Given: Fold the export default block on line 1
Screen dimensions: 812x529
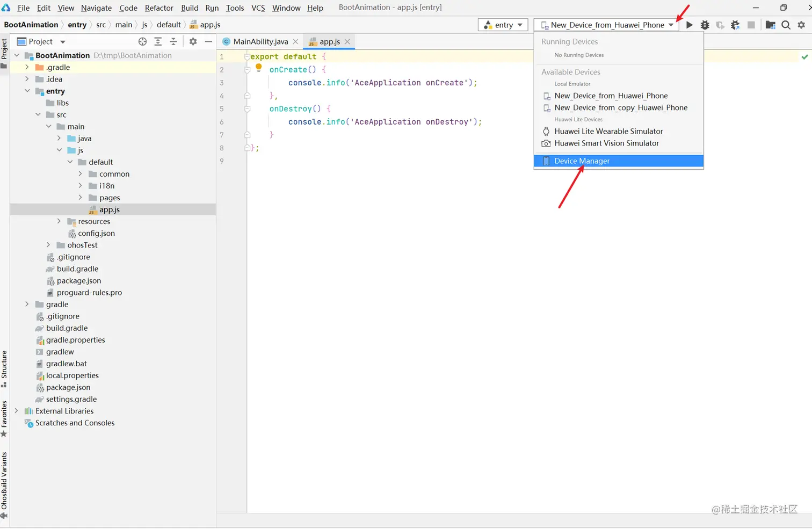Looking at the screenshot, I should coord(247,56).
